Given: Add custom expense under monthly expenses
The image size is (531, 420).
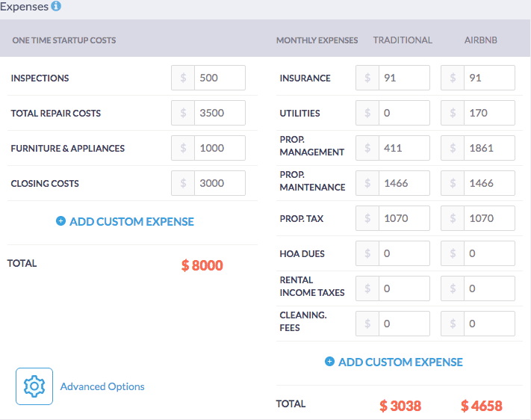Looking at the screenshot, I should (x=400, y=362).
